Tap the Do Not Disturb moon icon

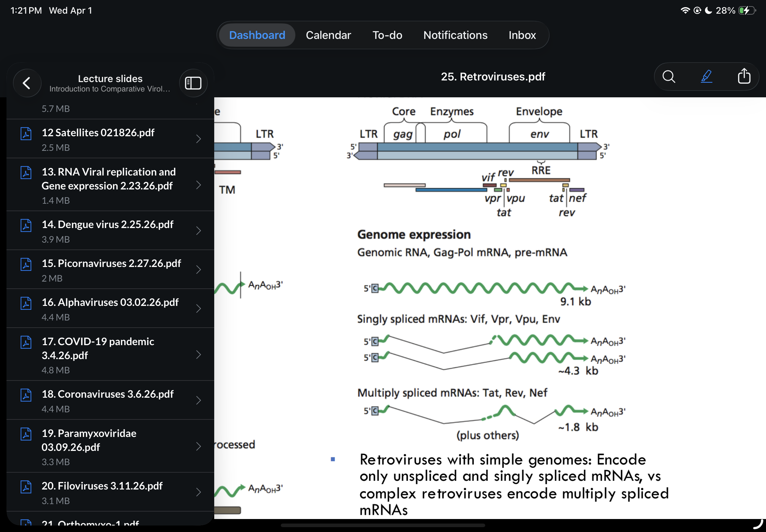708,11
